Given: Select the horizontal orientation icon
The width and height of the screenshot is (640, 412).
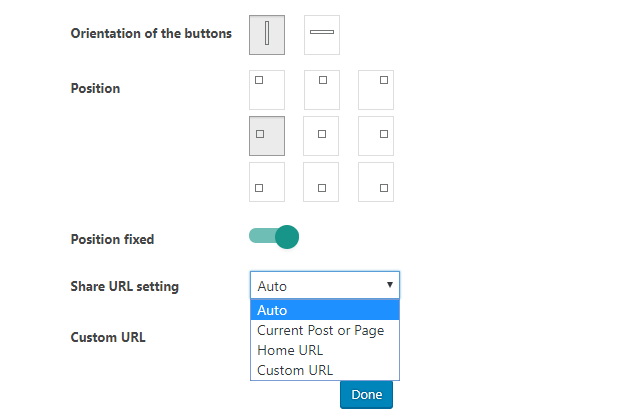Looking at the screenshot, I should pos(322,35).
